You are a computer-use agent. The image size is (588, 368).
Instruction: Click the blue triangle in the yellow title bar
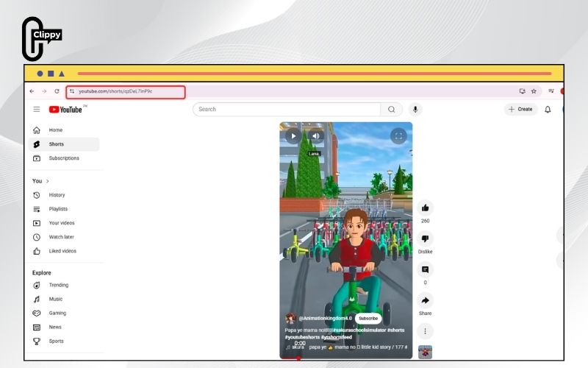62,74
